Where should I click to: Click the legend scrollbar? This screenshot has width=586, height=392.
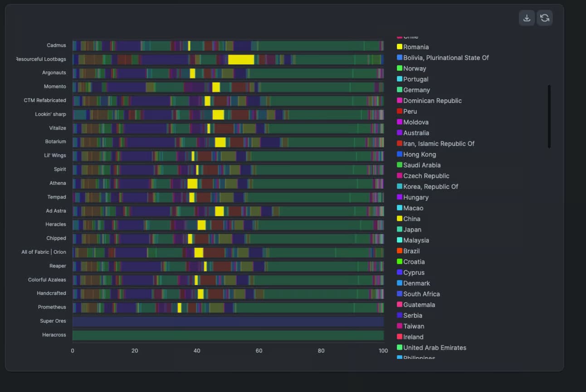[x=549, y=116]
